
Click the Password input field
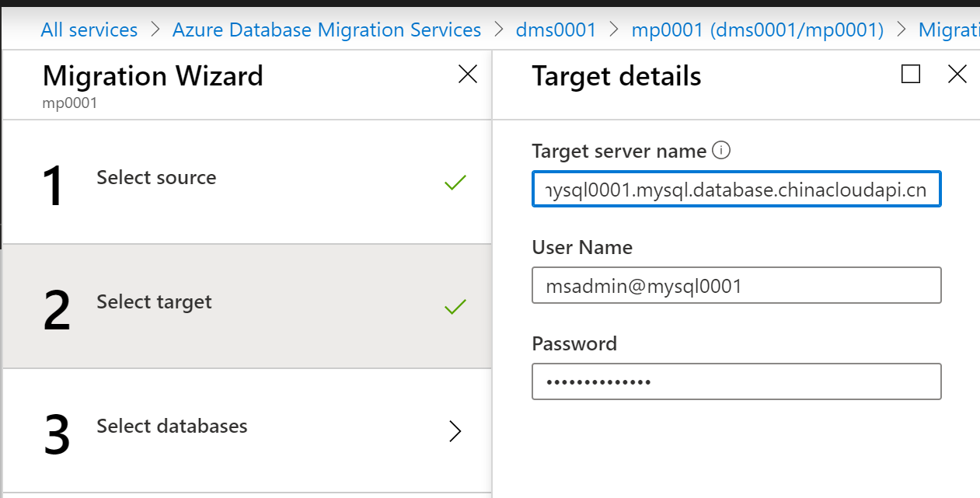pos(736,382)
